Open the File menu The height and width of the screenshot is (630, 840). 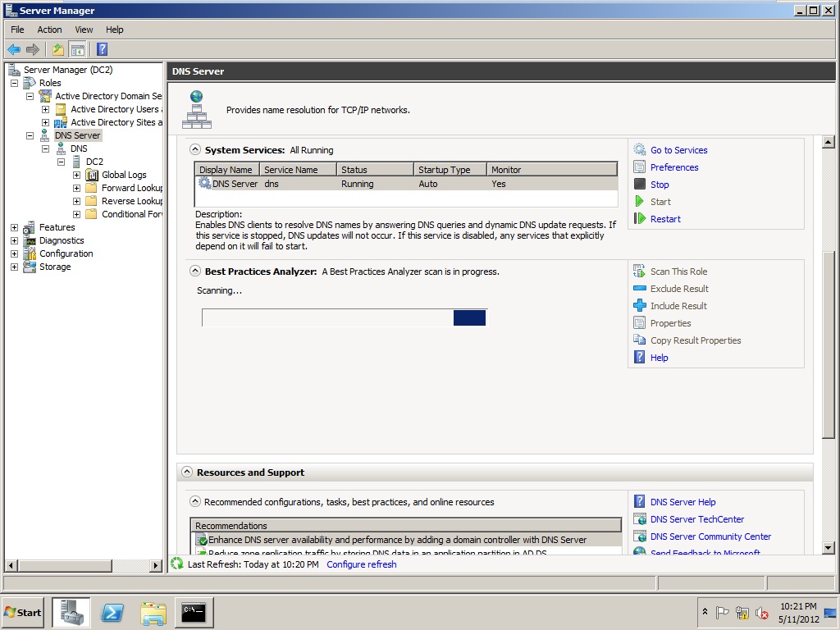point(18,30)
